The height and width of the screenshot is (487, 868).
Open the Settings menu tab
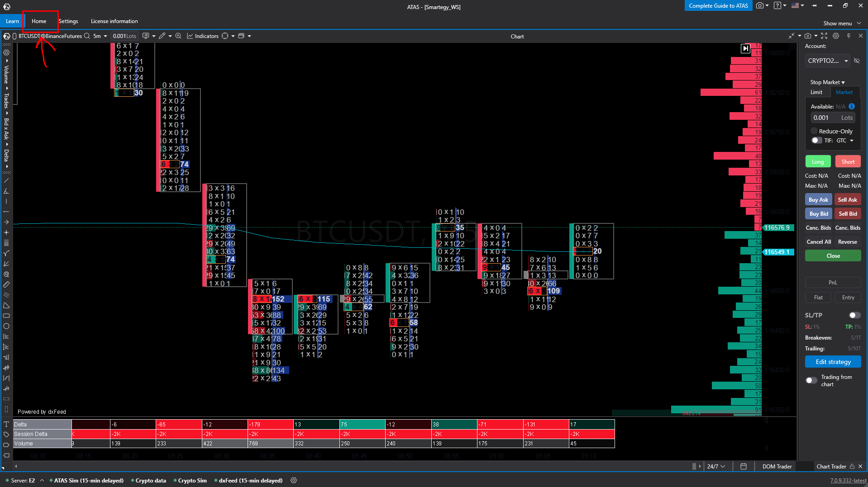tap(68, 21)
